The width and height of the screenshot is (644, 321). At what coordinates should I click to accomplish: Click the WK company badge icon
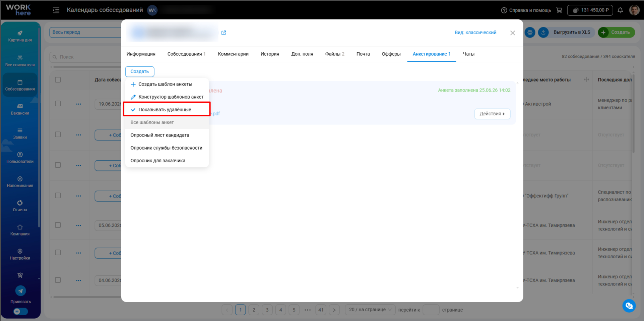pos(152,10)
